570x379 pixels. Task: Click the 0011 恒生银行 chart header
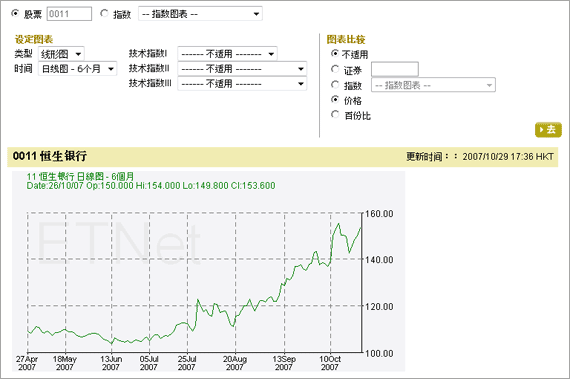tap(50, 156)
